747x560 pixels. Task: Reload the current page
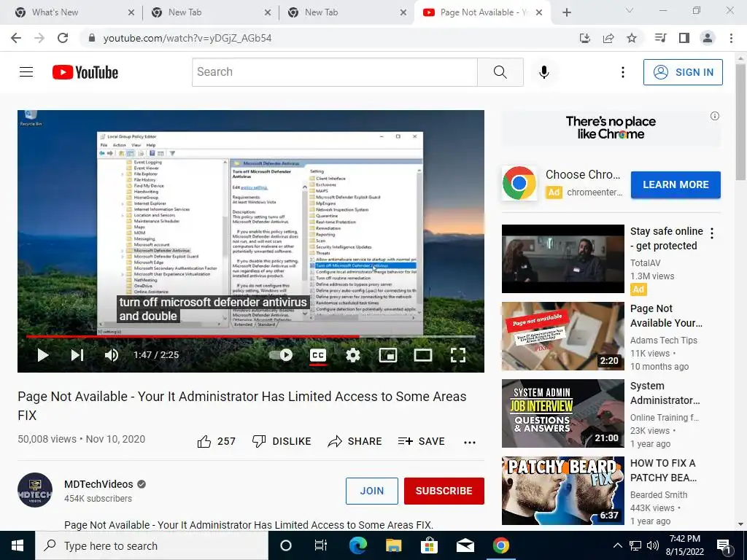(63, 38)
